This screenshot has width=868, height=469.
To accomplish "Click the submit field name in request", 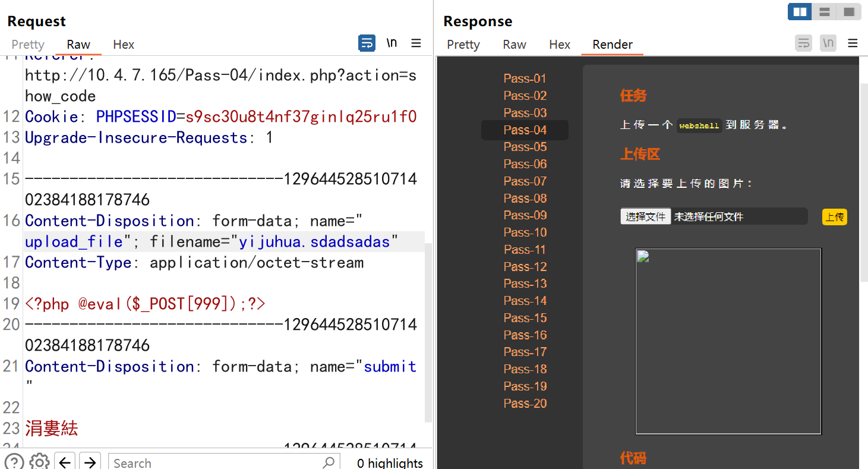I will [390, 367].
